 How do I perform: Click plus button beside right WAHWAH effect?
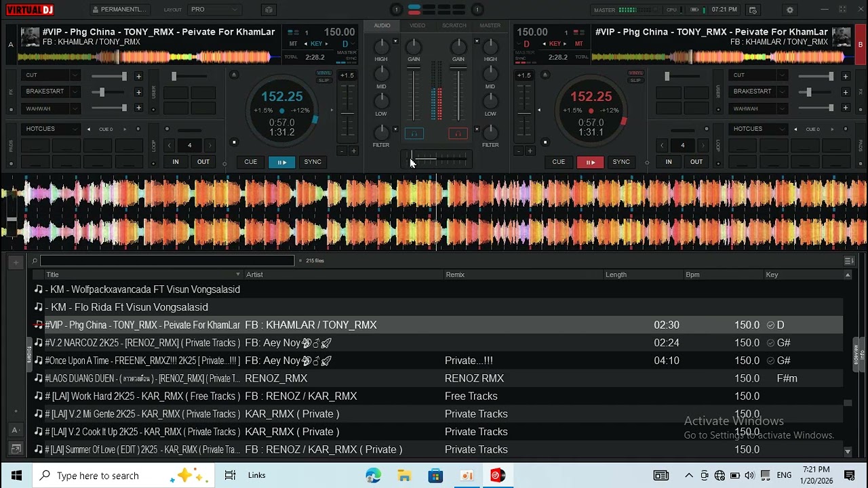[845, 108]
